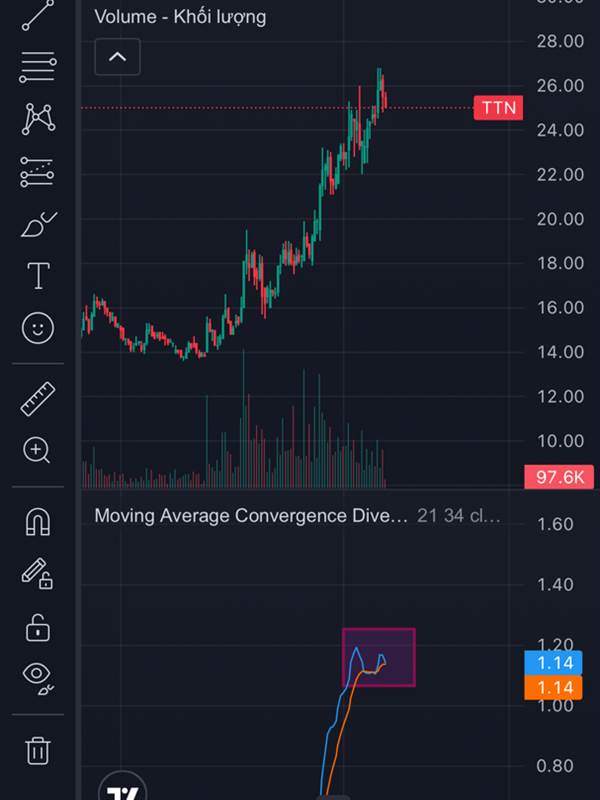Select the trend line drawing tool
The image size is (600, 800).
pyautogui.click(x=38, y=15)
